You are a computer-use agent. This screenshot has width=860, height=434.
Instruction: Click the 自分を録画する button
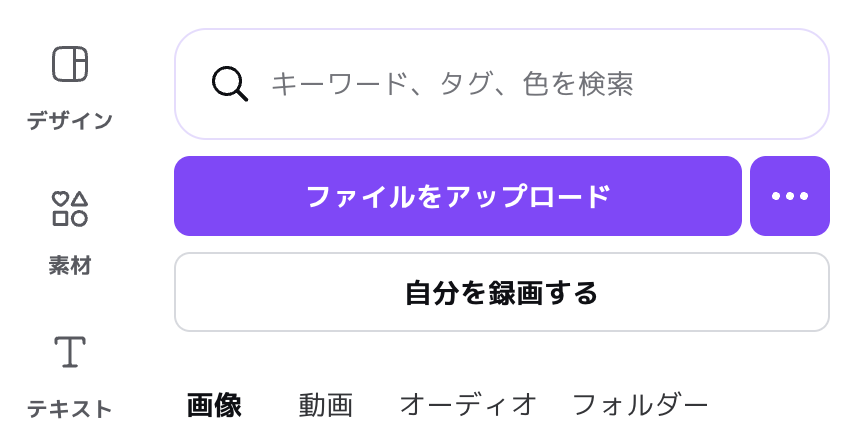501,293
